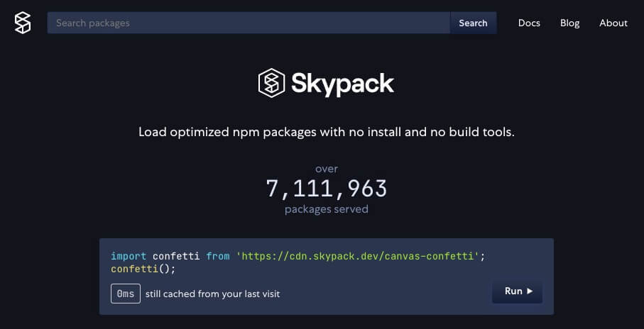
Task: Run the confetti code example
Action: 517,291
